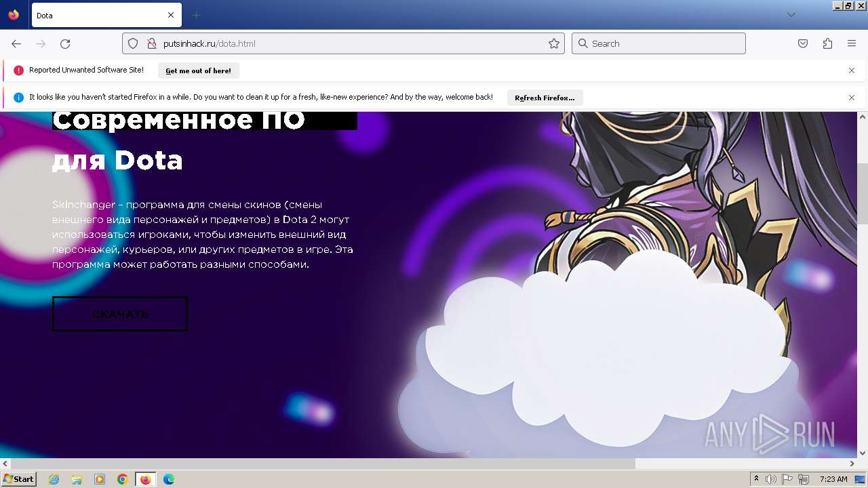Click the vertical scrollbar thumb

click(863, 194)
